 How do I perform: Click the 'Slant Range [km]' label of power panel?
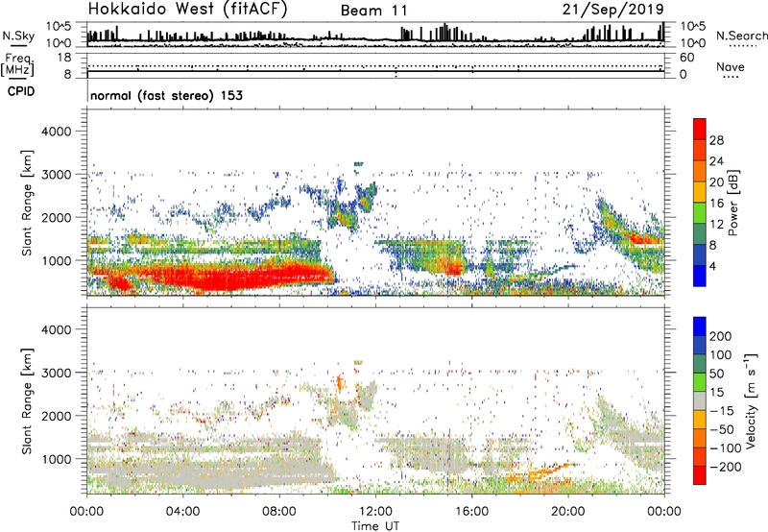[x=27, y=203]
